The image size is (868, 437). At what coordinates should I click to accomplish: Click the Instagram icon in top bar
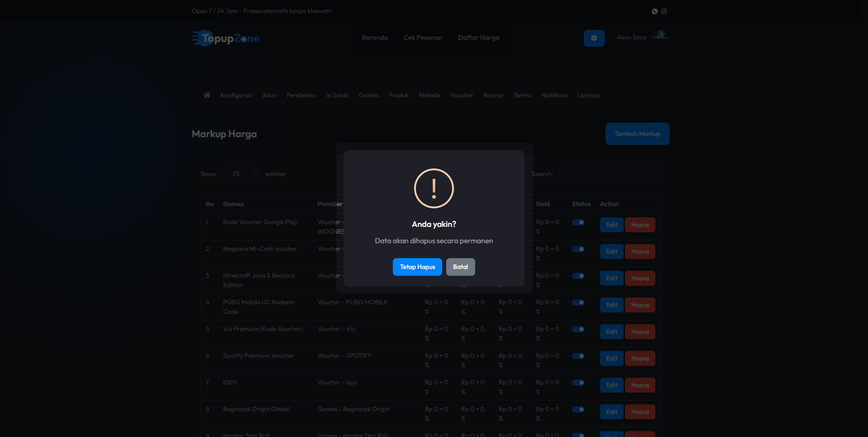pos(664,11)
